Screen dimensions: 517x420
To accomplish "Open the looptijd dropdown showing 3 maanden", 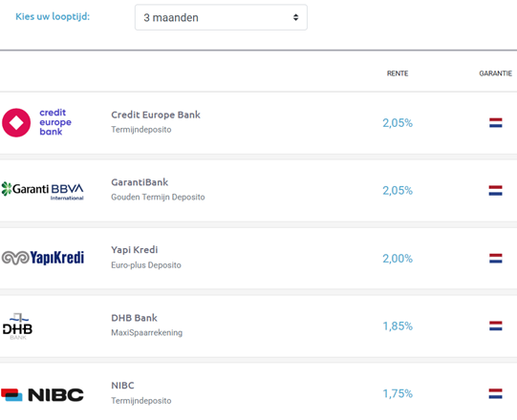I will (x=221, y=17).
